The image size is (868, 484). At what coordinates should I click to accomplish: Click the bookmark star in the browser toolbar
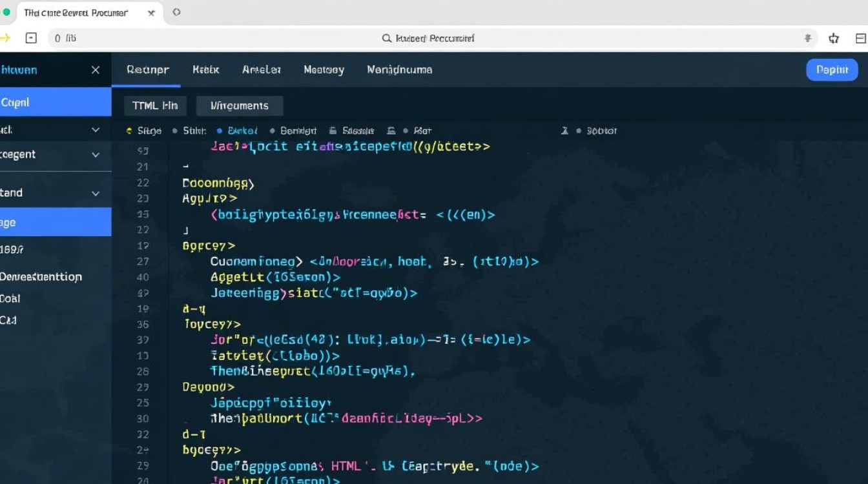tap(833, 38)
